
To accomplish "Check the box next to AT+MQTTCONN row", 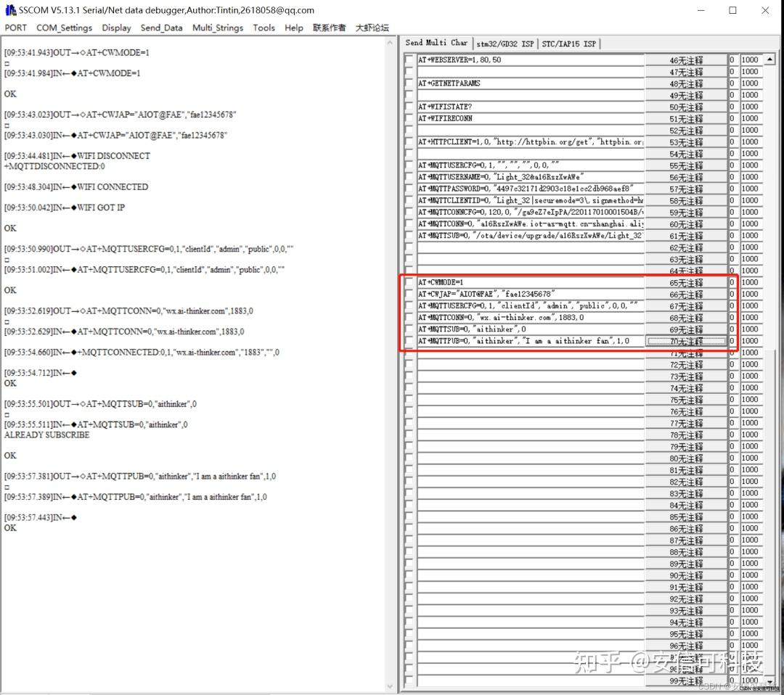I will (x=408, y=317).
